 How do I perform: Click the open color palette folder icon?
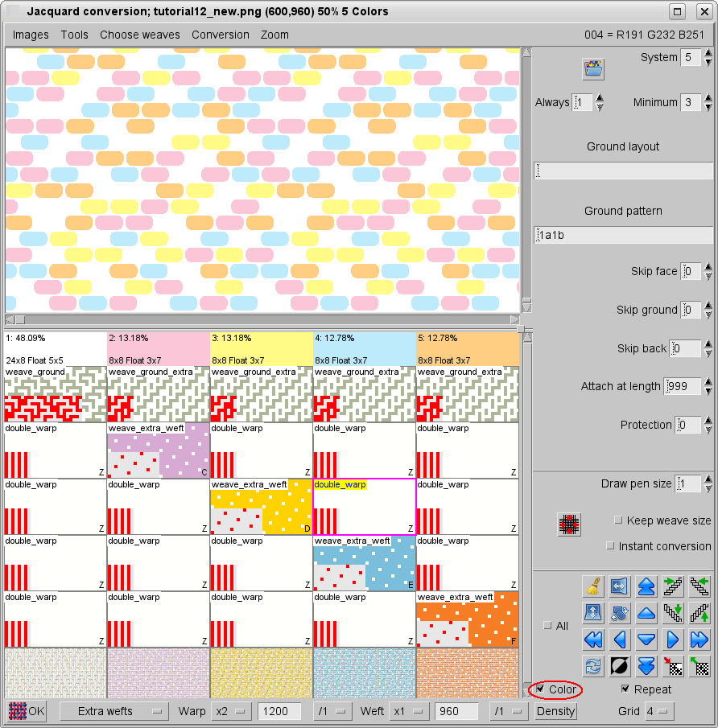(594, 69)
